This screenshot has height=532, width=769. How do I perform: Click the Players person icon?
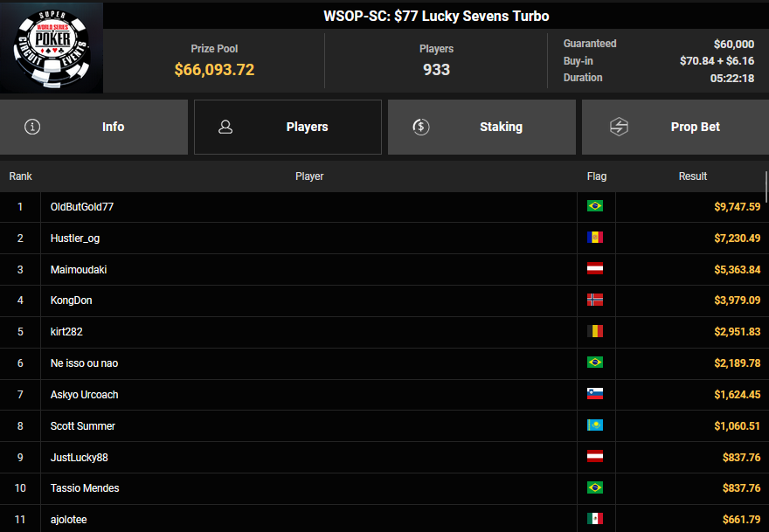tap(225, 127)
